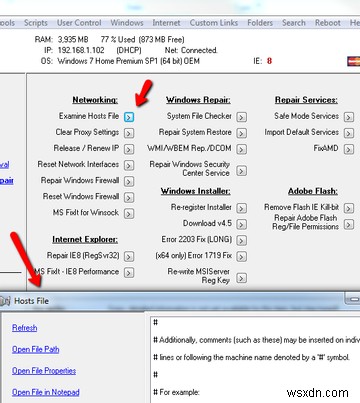Launch Repair Adobe Flash Reg/File Permissions arrow
Screen dimensions: 360x403
(349, 224)
